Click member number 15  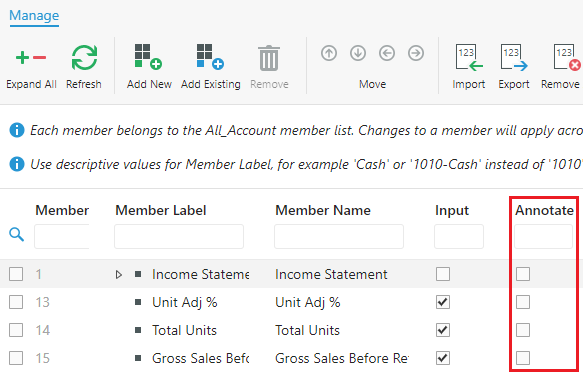(42, 358)
